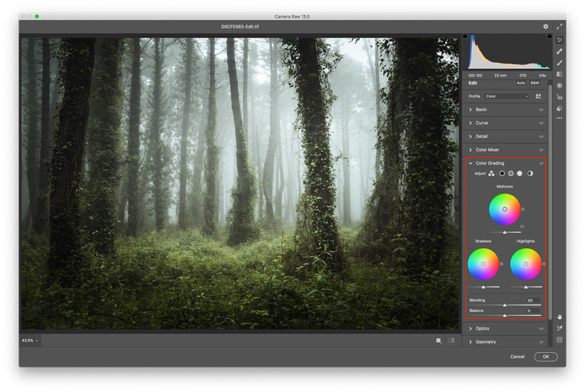The image size is (585, 392).
Task: Select the Adjustment Brush tool
Action: pyautogui.click(x=559, y=62)
